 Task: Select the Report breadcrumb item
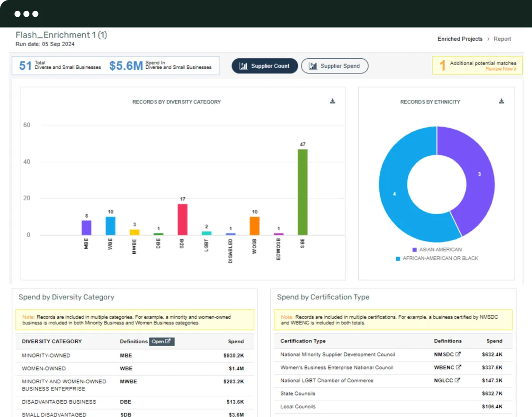pos(502,39)
